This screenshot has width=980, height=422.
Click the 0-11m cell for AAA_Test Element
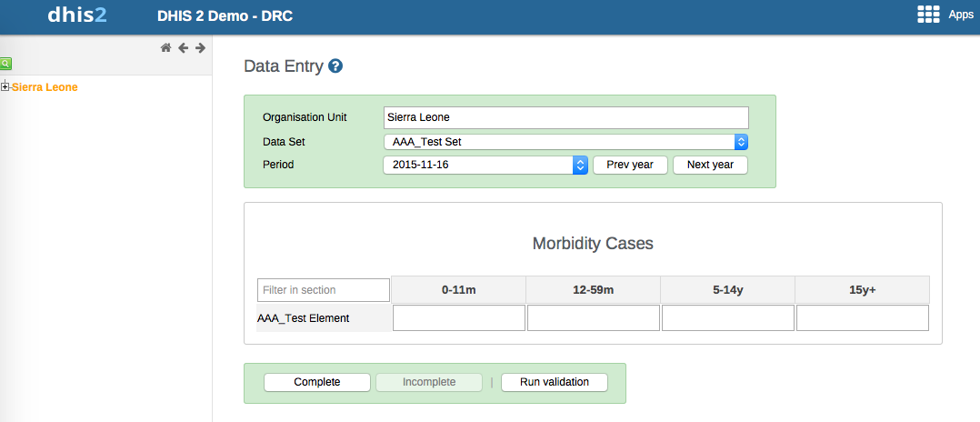click(x=459, y=318)
